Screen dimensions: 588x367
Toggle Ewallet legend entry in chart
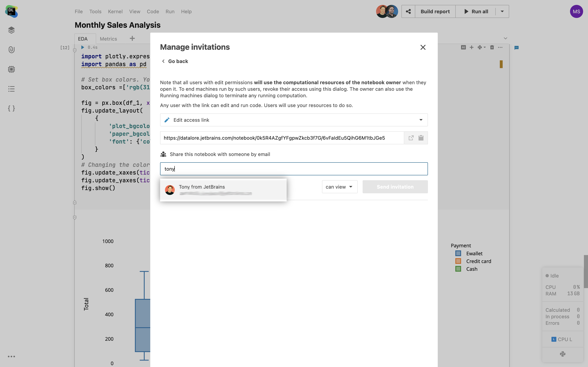pos(474,253)
